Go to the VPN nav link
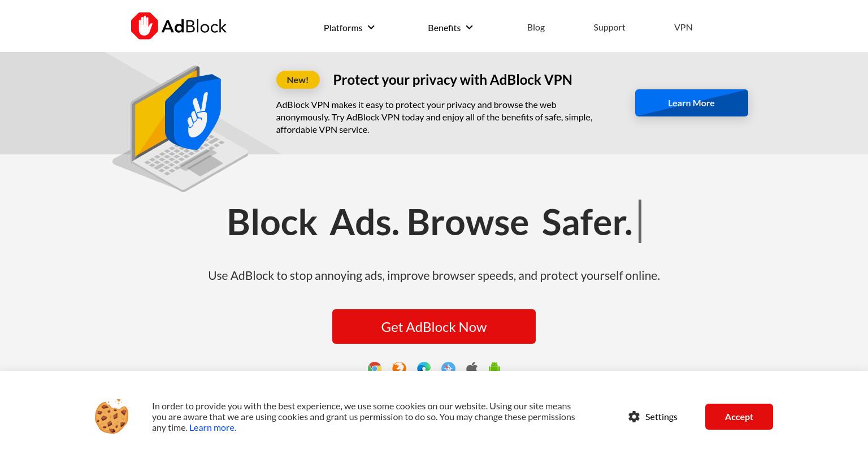Image resolution: width=868 pixels, height=467 pixels. (683, 27)
